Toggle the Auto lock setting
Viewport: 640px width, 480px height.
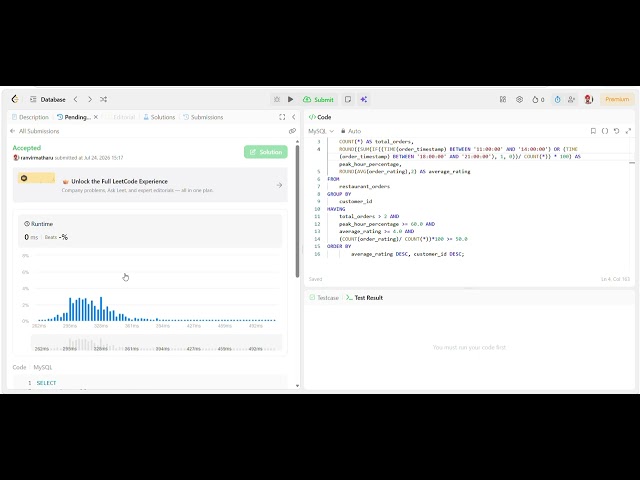click(x=351, y=131)
